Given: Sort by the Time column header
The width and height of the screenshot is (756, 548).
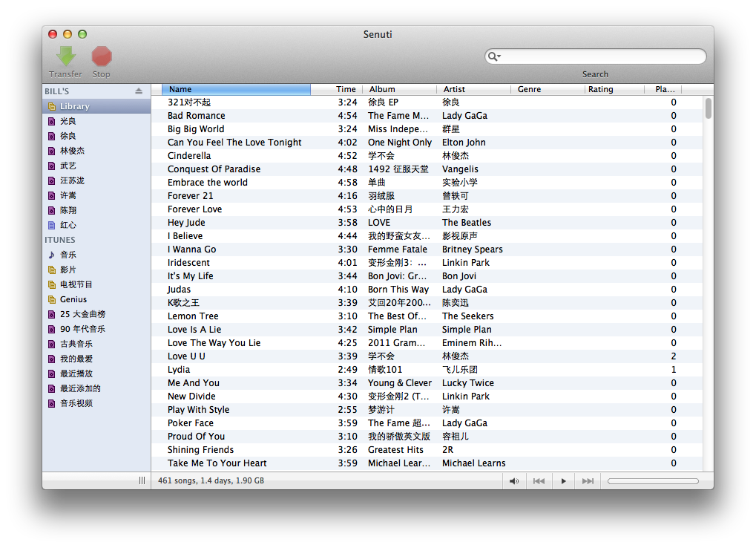Looking at the screenshot, I should point(337,89).
